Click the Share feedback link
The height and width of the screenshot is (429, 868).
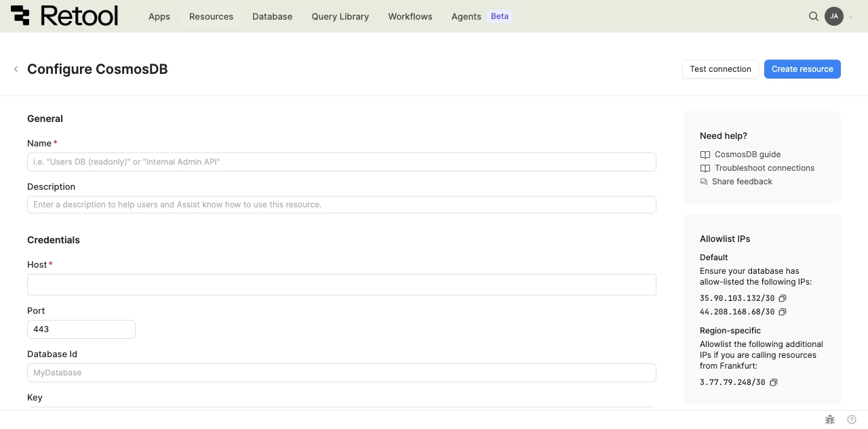click(x=742, y=182)
